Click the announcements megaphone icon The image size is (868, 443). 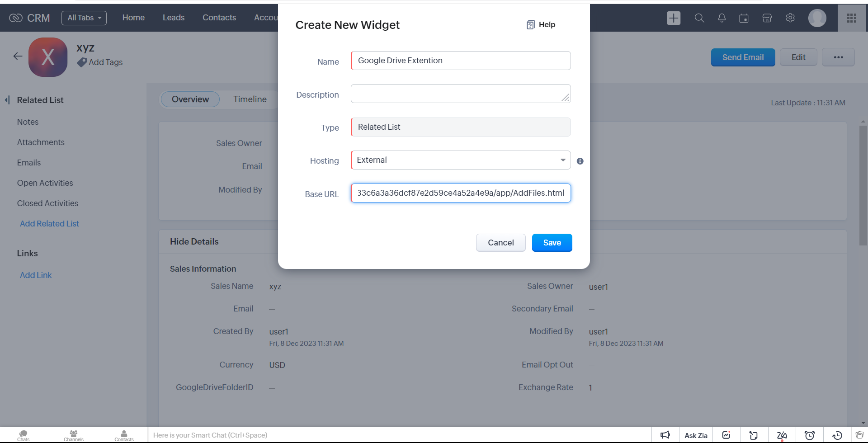pos(665,435)
